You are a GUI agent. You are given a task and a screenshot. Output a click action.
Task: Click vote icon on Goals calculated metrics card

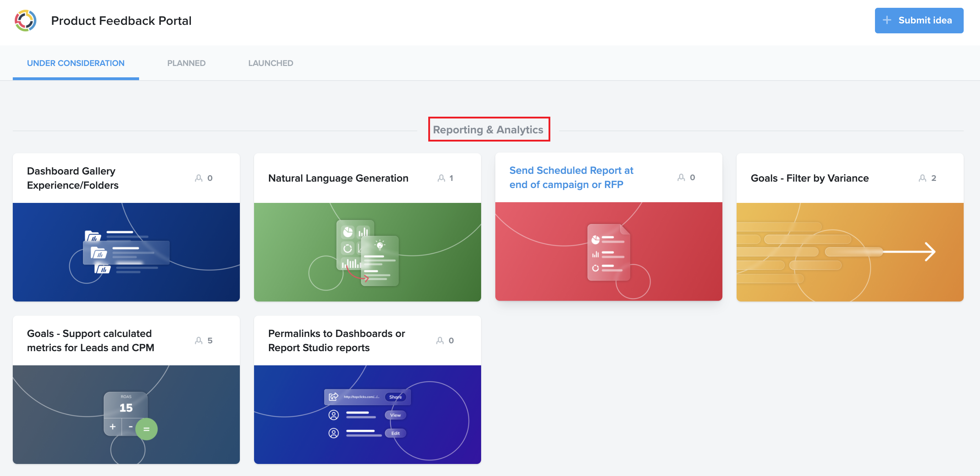point(199,340)
